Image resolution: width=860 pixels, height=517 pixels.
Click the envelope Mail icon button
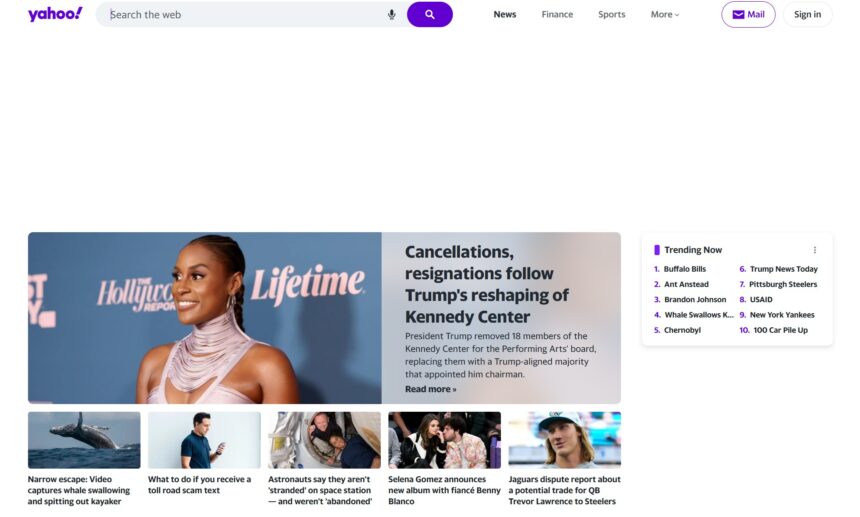pos(748,14)
